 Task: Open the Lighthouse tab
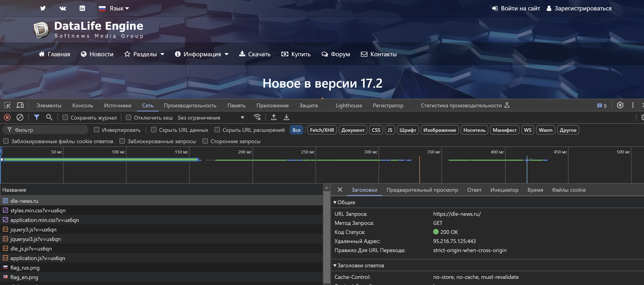pyautogui.click(x=349, y=105)
